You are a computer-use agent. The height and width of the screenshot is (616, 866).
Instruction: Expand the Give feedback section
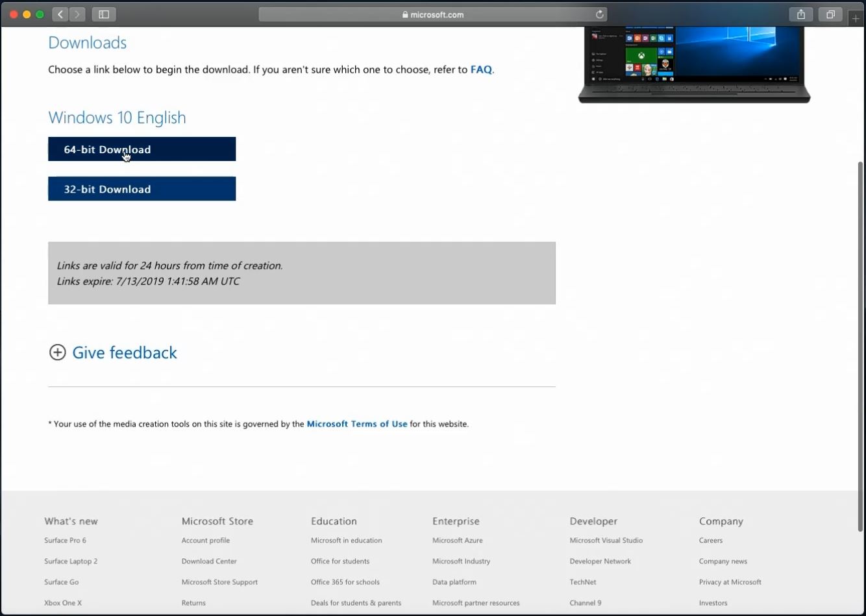click(113, 352)
